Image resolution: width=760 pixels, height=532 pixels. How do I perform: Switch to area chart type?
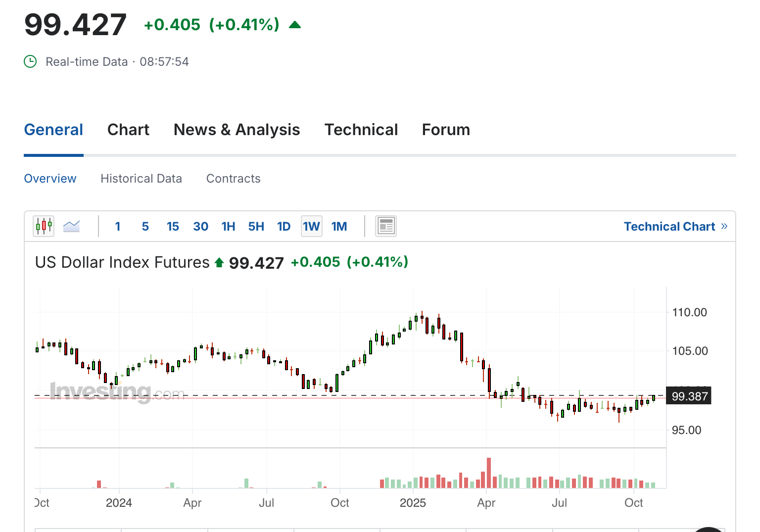click(72, 227)
